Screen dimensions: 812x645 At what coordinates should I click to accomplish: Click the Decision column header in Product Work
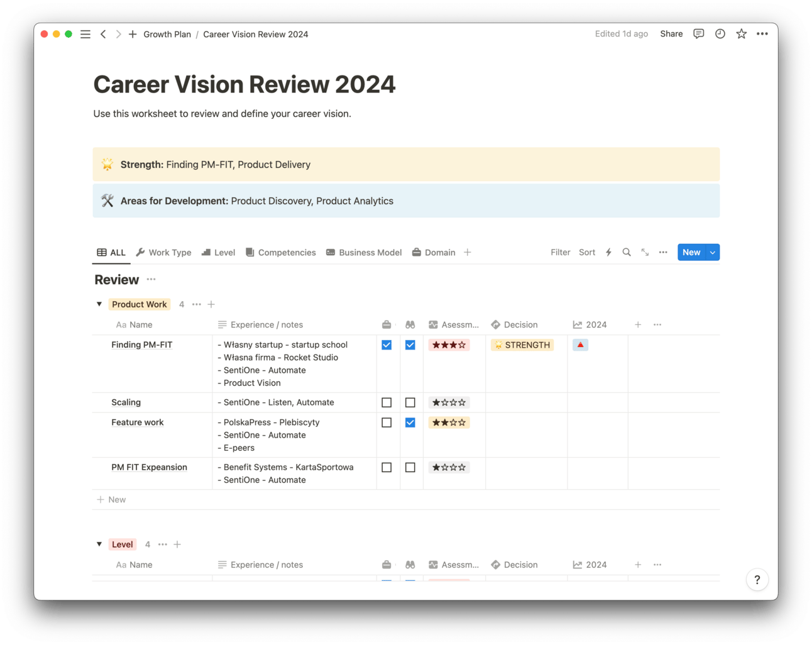point(514,324)
